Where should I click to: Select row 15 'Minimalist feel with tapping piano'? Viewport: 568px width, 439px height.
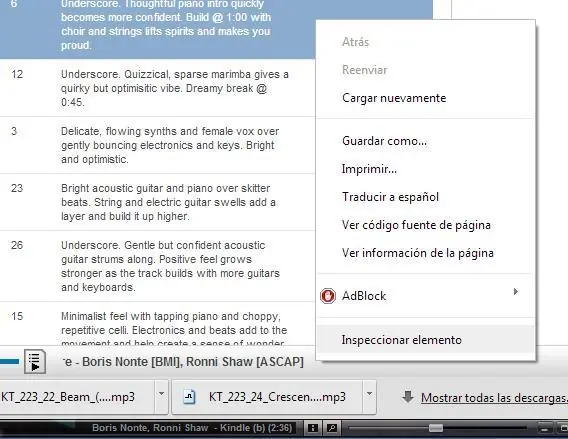point(174,328)
